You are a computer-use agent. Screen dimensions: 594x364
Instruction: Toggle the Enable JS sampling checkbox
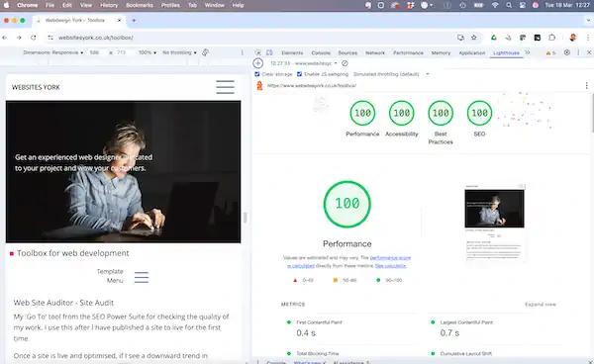299,74
